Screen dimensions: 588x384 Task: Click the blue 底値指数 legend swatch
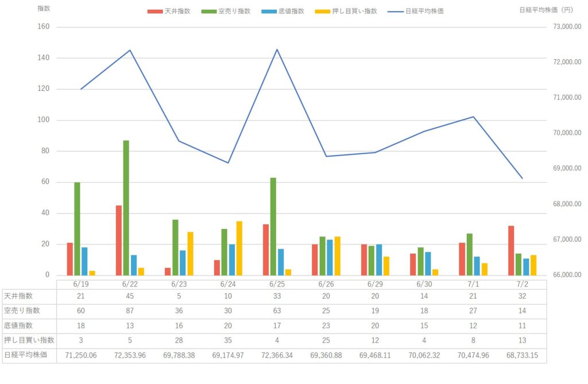(269, 11)
